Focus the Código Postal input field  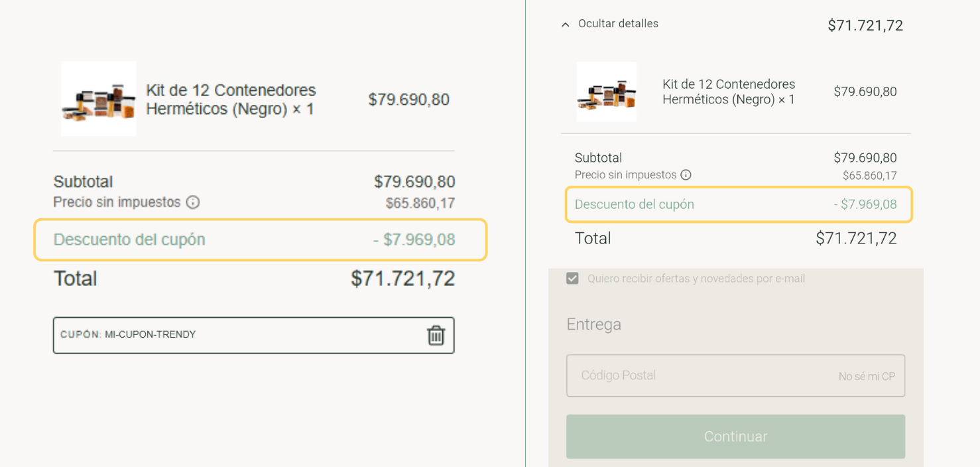tap(696, 375)
